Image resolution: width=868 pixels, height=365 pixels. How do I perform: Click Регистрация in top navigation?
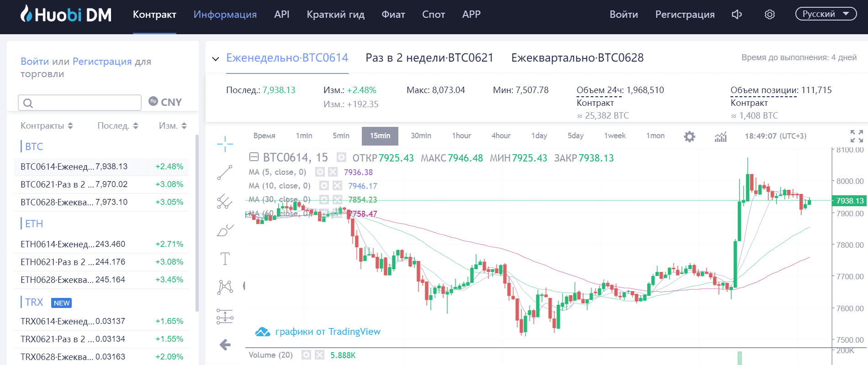tap(685, 15)
